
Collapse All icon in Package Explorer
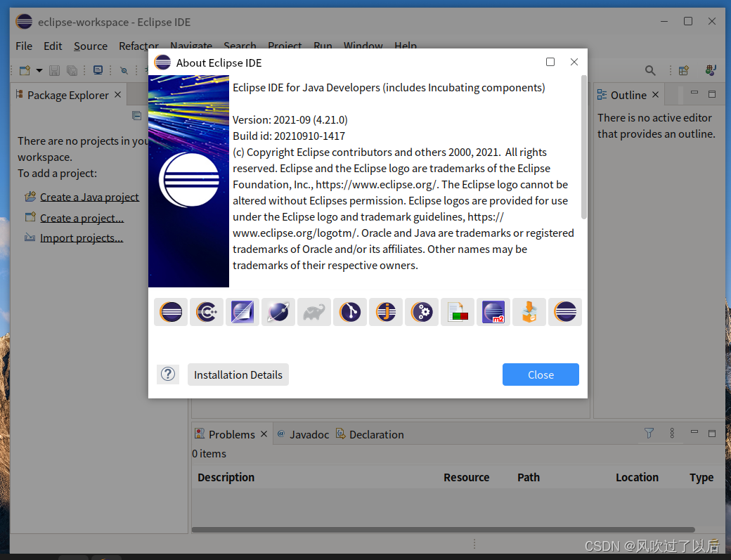click(x=136, y=115)
